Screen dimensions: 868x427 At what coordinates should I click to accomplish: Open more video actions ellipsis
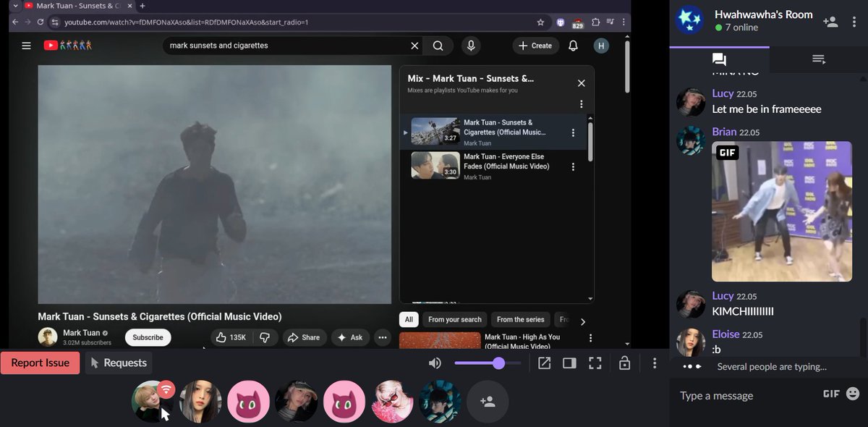pyautogui.click(x=383, y=337)
